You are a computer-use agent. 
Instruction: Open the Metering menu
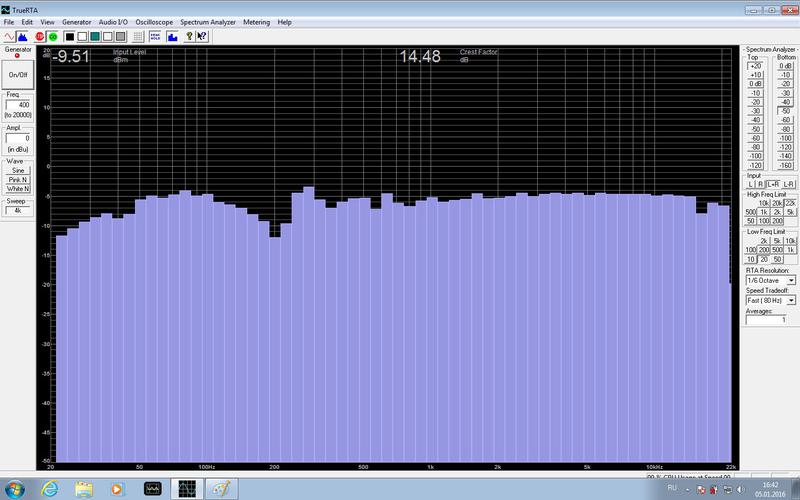[257, 22]
